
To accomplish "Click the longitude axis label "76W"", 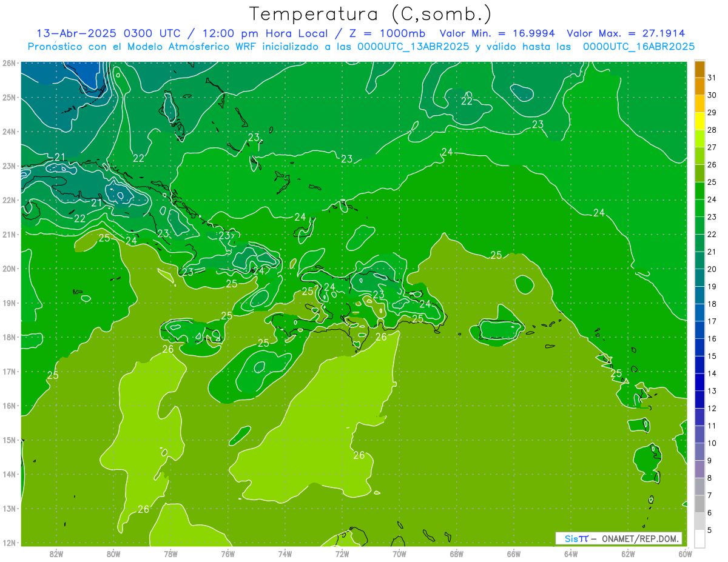I will coord(227,553).
